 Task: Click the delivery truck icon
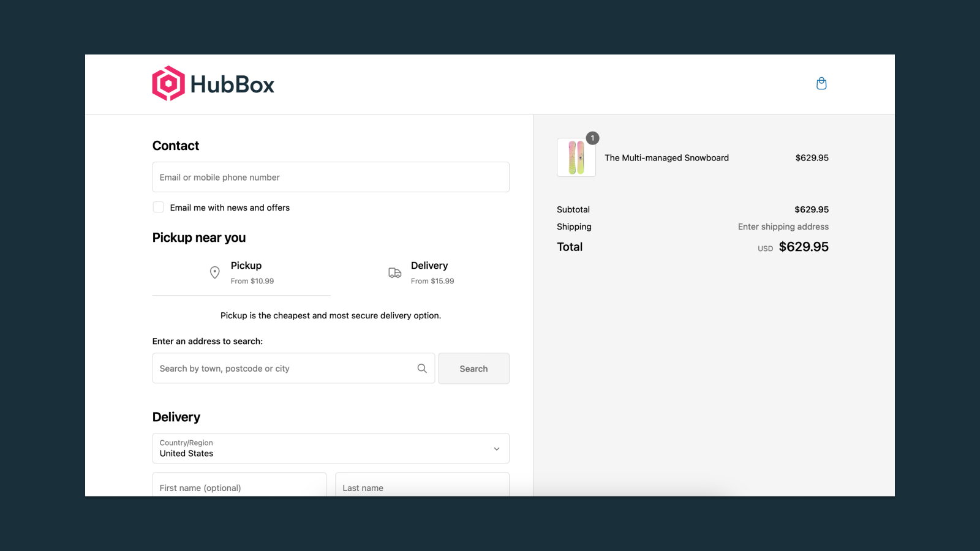395,273
